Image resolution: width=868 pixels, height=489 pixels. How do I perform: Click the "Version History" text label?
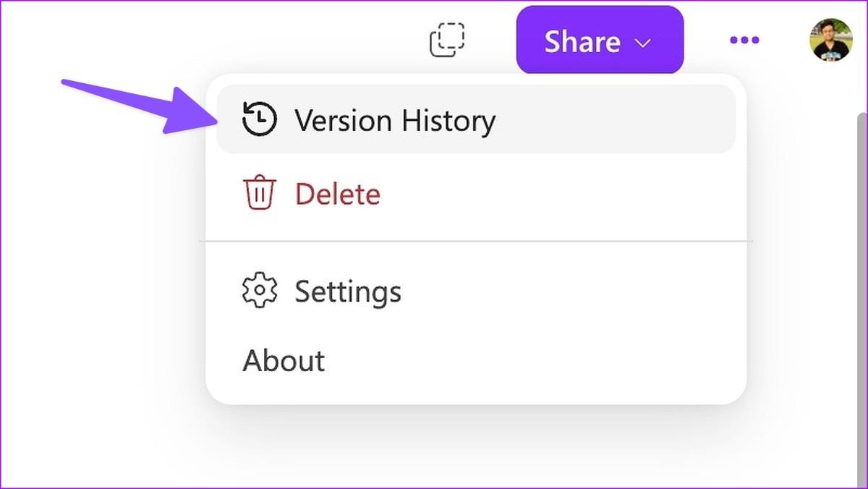[x=395, y=120]
